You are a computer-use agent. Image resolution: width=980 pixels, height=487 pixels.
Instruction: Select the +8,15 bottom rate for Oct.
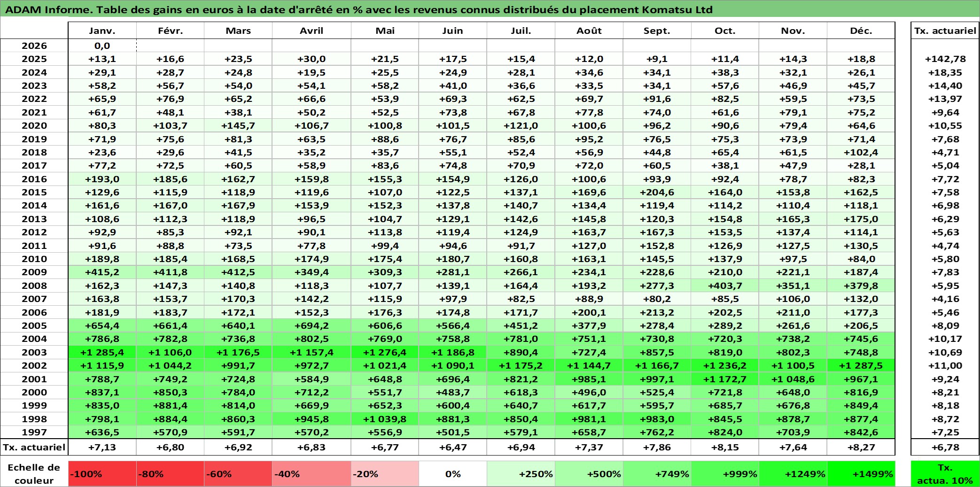pyautogui.click(x=725, y=447)
